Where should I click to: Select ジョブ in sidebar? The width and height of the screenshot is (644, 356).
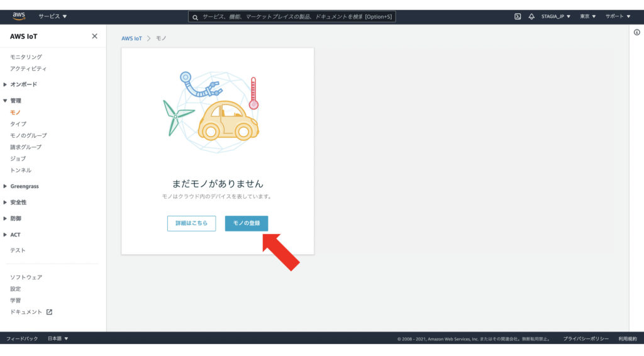click(x=18, y=159)
